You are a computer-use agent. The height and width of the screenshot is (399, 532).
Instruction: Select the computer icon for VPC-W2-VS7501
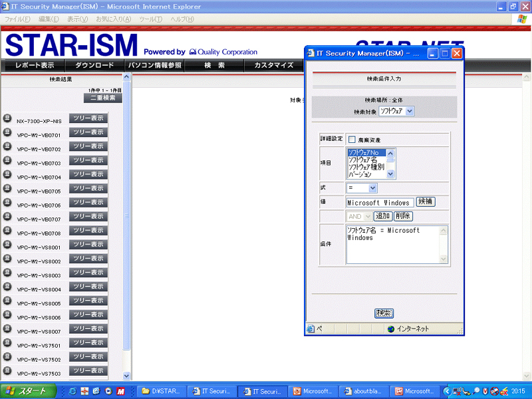[x=7, y=342]
